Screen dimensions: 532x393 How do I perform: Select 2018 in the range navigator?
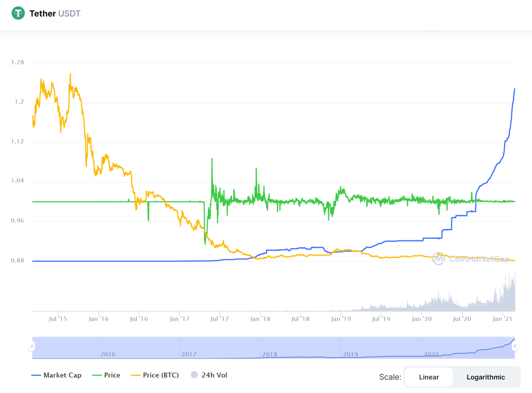coord(270,354)
